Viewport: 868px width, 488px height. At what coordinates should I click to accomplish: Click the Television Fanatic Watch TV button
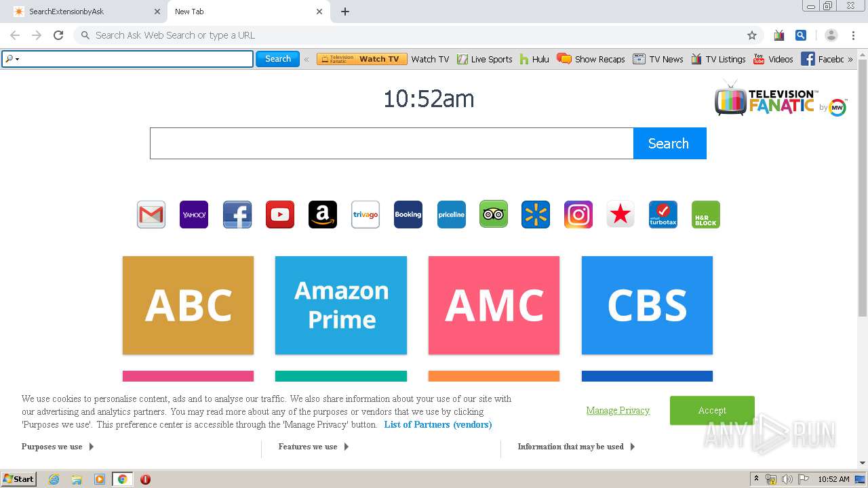[x=362, y=59]
